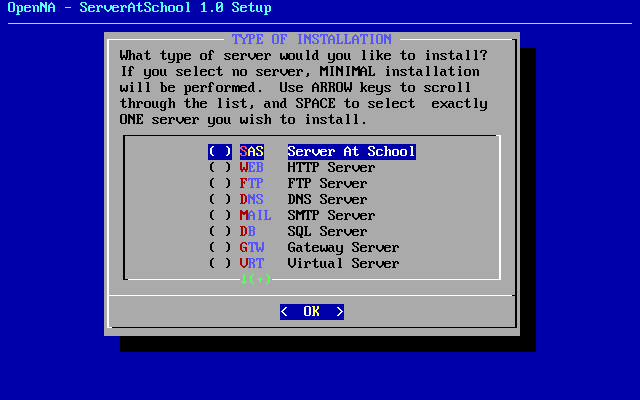This screenshot has height=400, width=640.
Task: Click the DNS tag label
Action: (252, 200)
